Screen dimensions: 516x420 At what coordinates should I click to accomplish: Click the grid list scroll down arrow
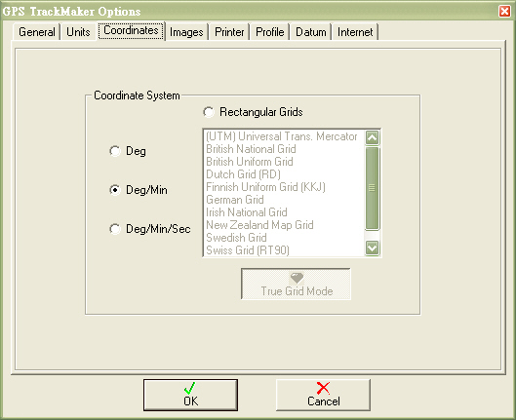click(x=373, y=248)
